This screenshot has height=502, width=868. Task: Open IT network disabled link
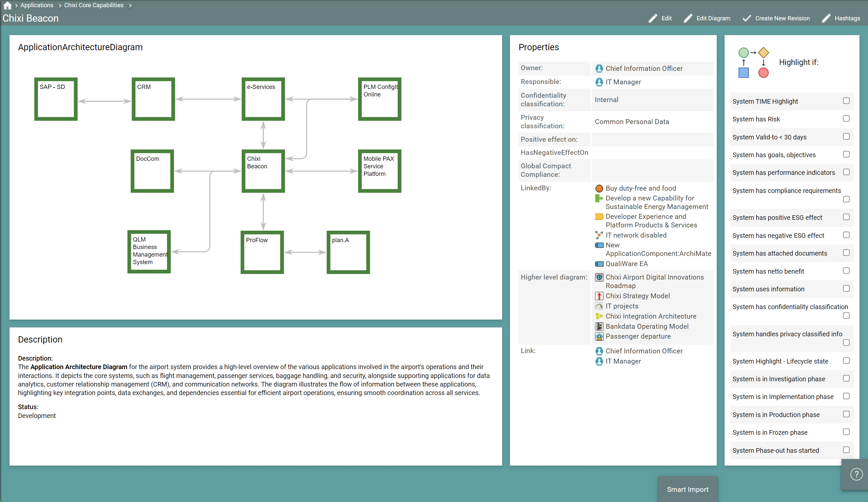(x=636, y=235)
